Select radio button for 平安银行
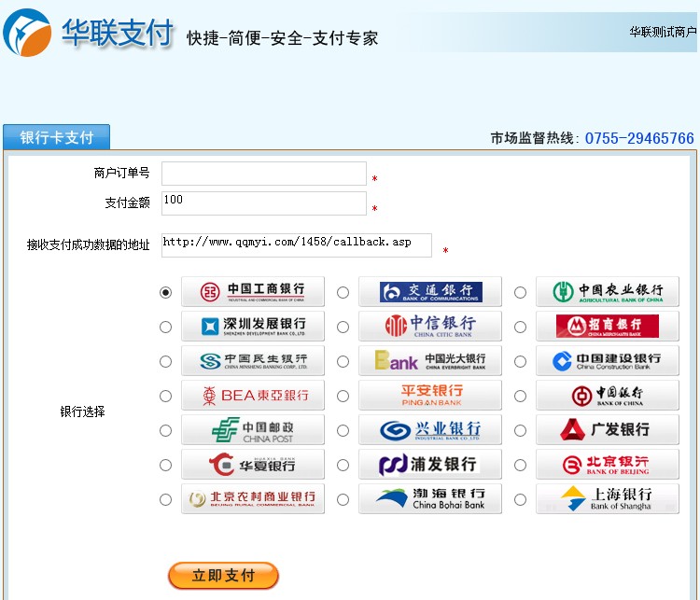700x600 pixels. point(343,396)
